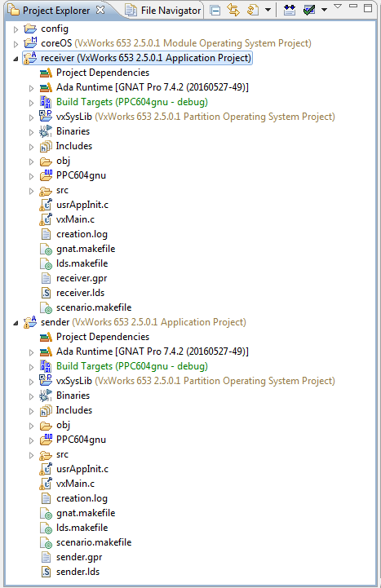Expand the coreOS project
Image resolution: width=381 pixels, height=588 pixels.
coord(16,44)
